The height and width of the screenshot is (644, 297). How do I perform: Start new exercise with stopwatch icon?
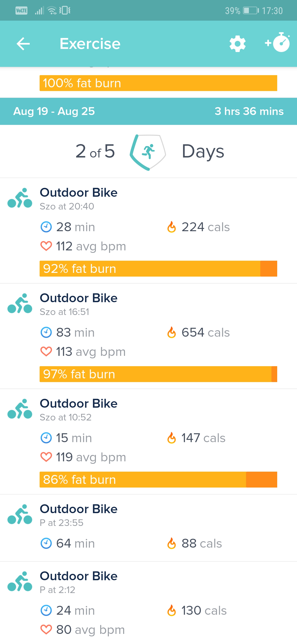278,42
